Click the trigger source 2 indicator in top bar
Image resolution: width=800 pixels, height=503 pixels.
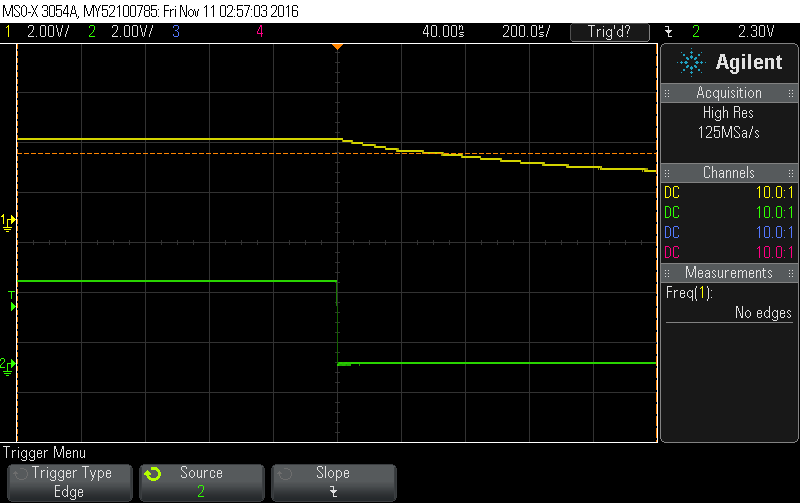coord(696,32)
